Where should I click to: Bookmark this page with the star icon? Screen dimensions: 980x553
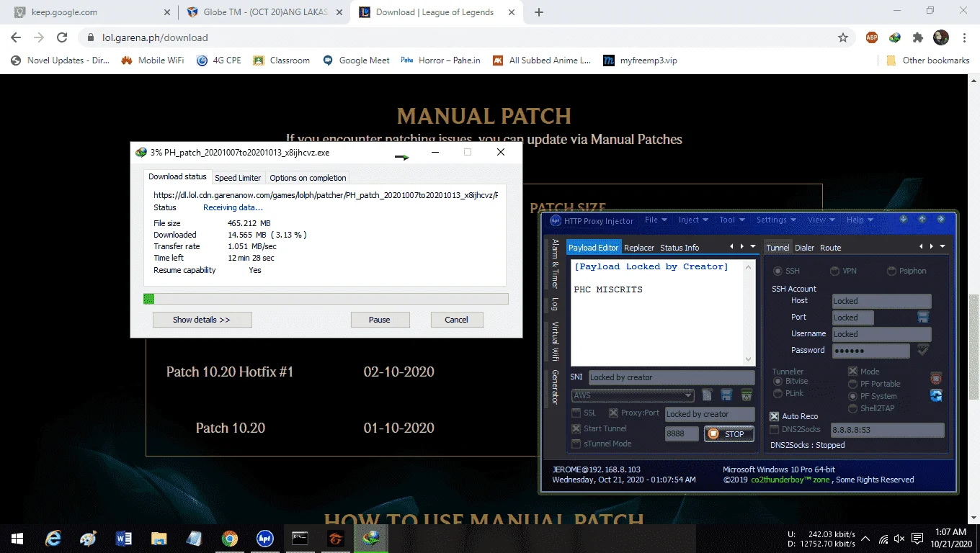842,37
